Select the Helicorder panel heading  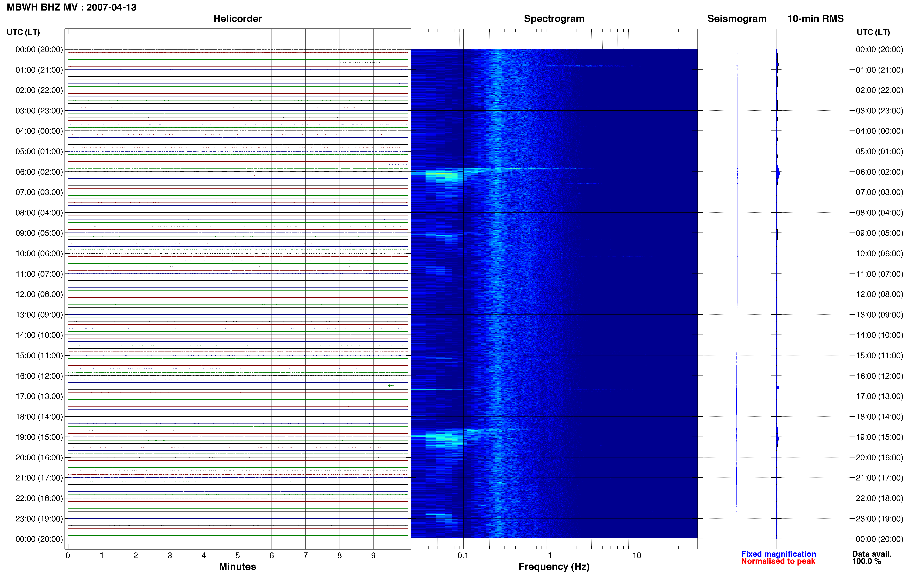coord(238,19)
